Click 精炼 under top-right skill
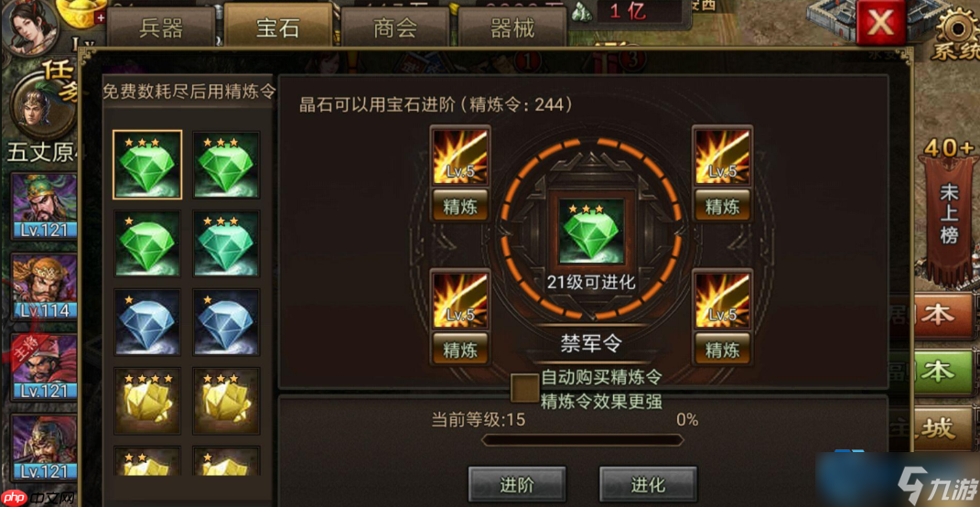The width and height of the screenshot is (980, 507). (x=723, y=206)
